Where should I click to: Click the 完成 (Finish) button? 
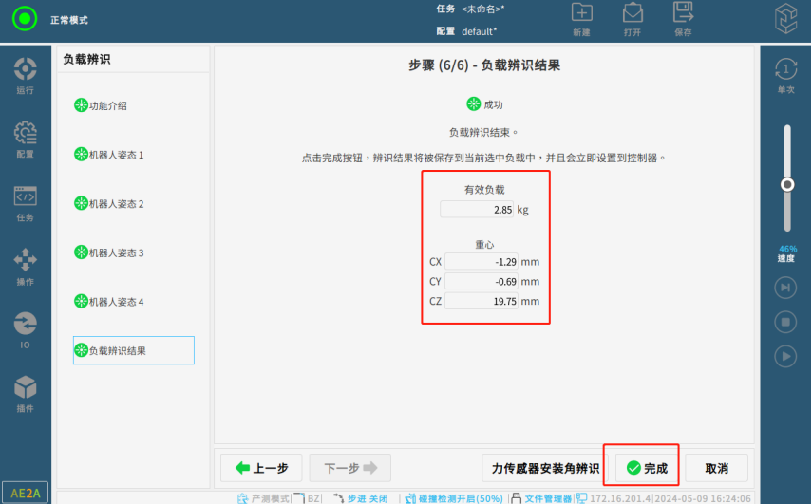(647, 468)
